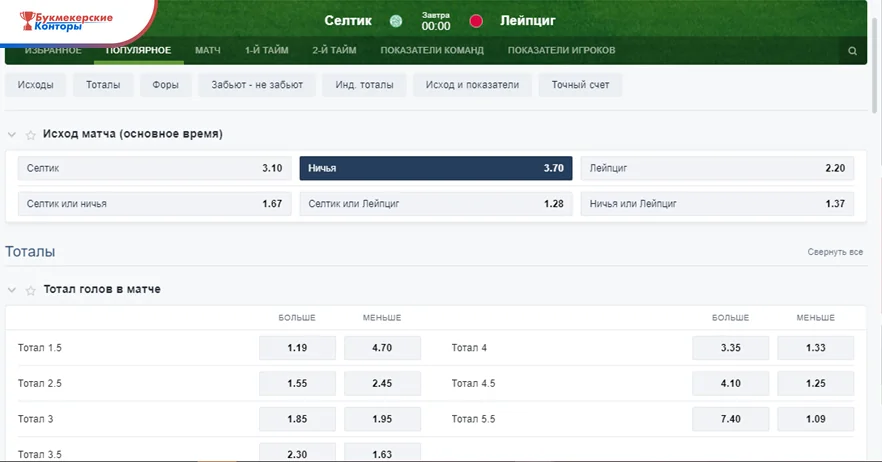Favorite the Тотал голов в матче star
Screen dimensions: 882x462
click(x=30, y=290)
